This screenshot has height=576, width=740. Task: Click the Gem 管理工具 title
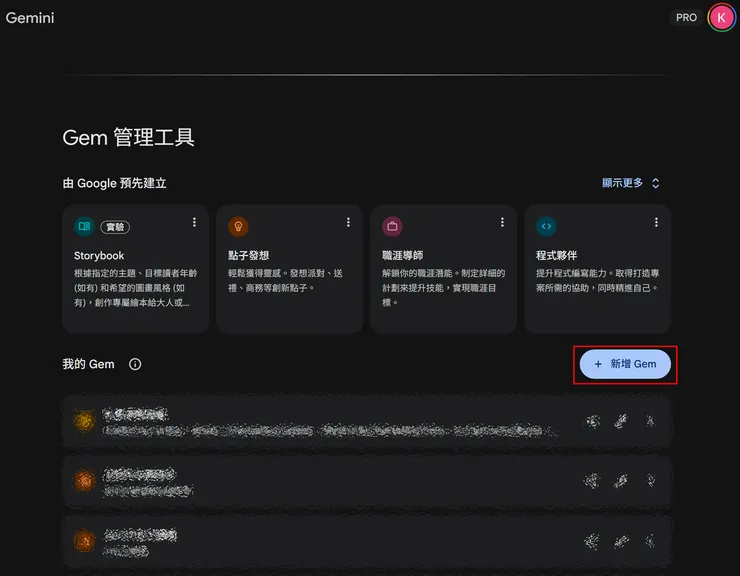click(x=128, y=137)
